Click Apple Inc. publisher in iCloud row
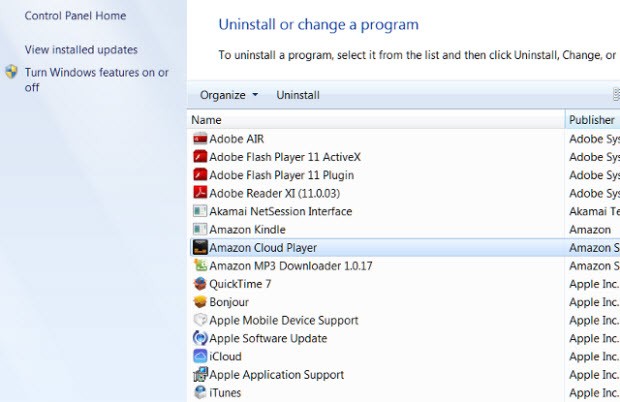The width and height of the screenshot is (620, 402). click(x=594, y=357)
